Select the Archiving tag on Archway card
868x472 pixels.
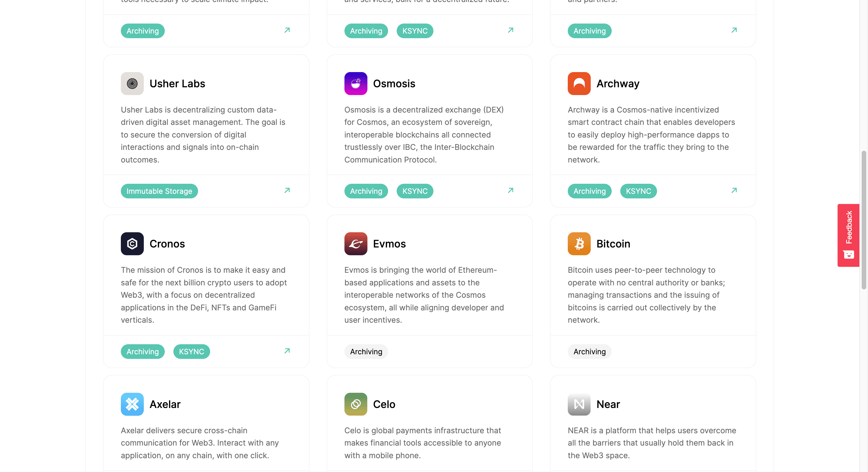589,191
